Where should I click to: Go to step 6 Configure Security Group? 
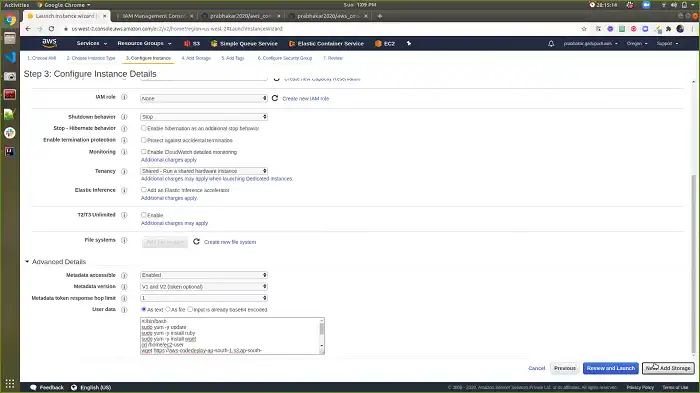pos(285,58)
